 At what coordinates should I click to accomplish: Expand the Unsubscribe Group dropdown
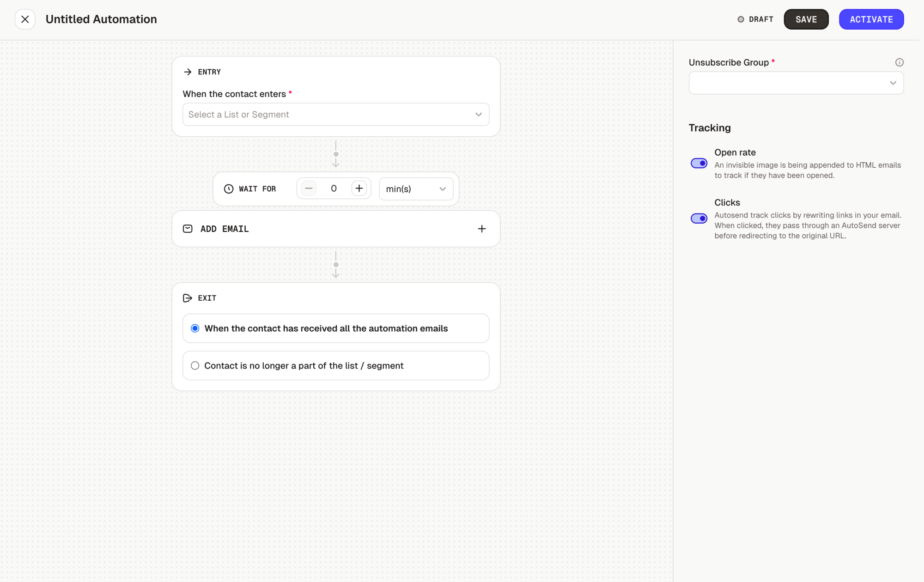796,83
